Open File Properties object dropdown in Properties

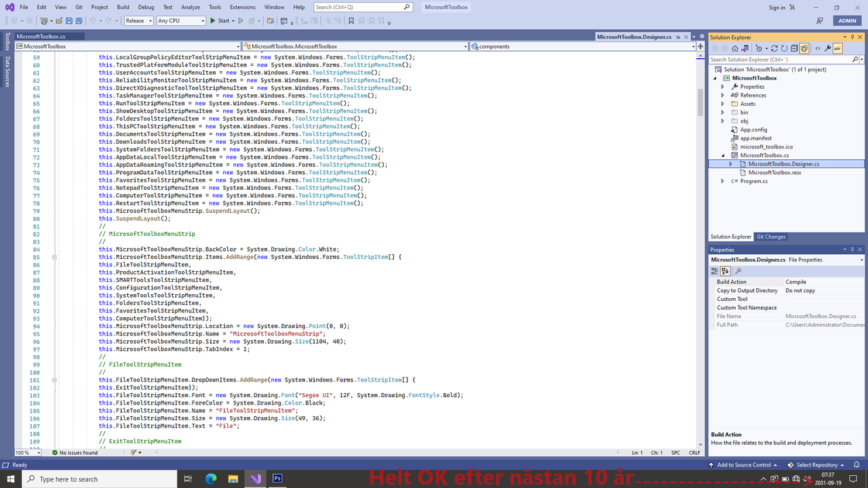point(787,260)
